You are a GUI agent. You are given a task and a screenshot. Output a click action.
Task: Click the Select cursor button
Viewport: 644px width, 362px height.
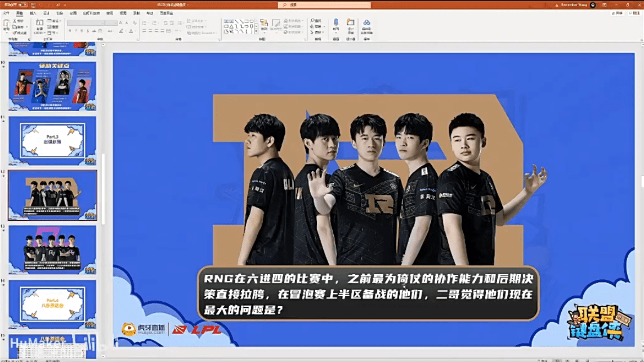coord(317,33)
